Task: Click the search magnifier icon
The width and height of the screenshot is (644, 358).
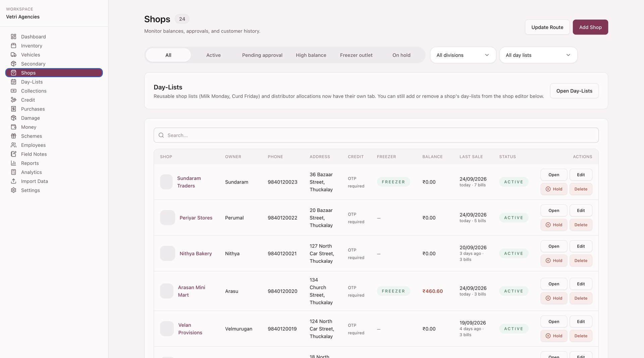Action: tap(161, 135)
